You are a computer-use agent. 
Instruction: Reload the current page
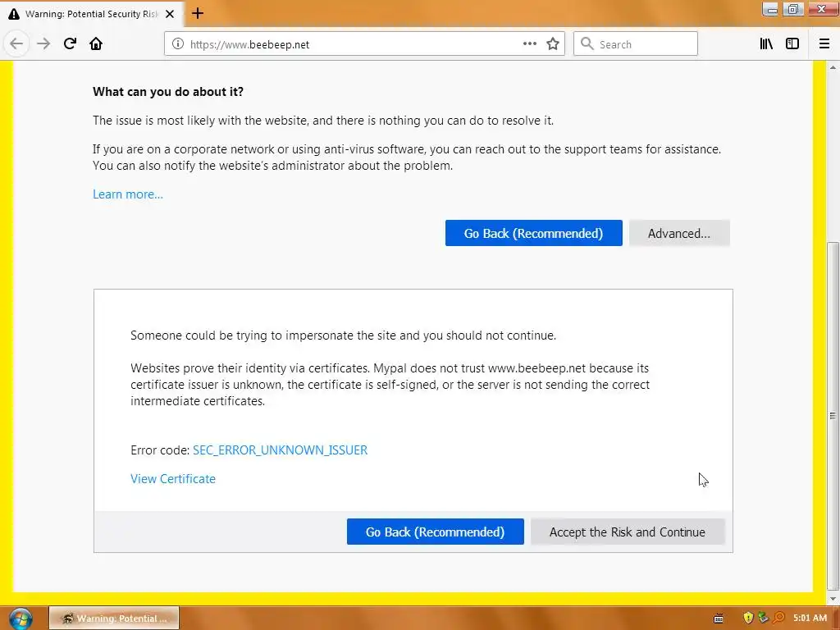pyautogui.click(x=70, y=44)
